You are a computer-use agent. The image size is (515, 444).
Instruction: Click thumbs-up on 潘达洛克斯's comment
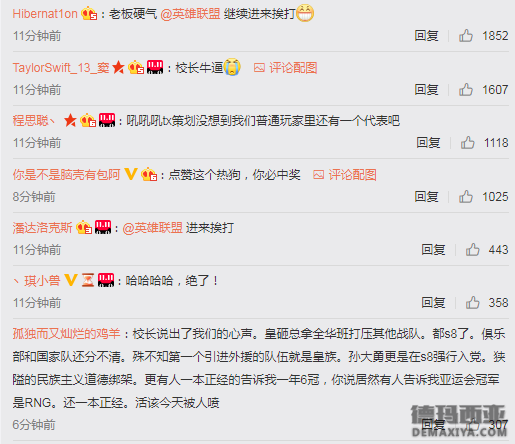coord(473,250)
